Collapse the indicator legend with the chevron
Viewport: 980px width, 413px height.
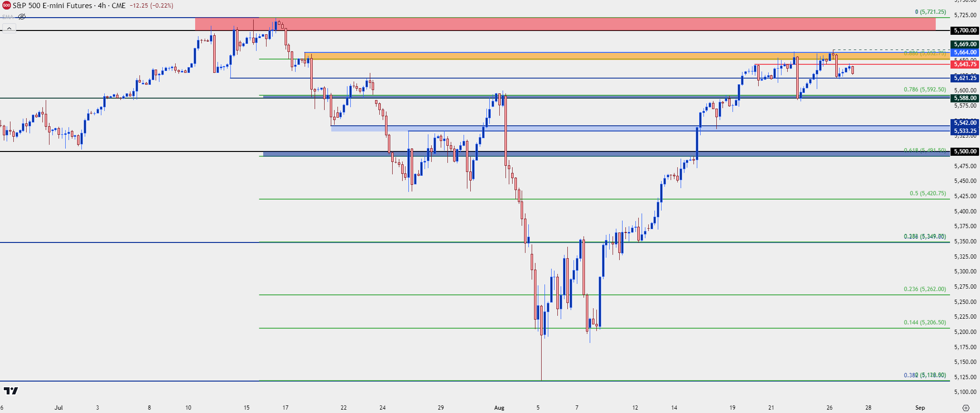(x=9, y=28)
